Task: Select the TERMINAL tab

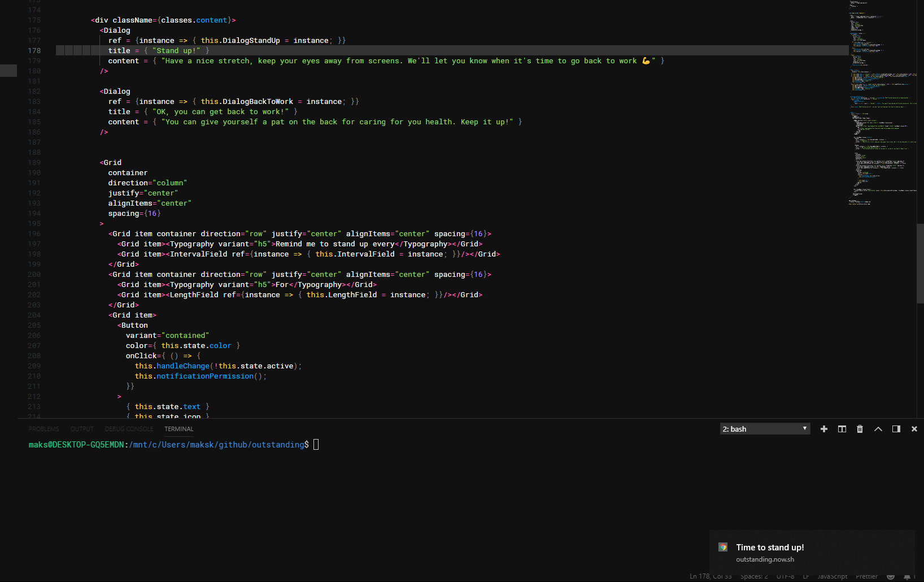Action: [179, 429]
